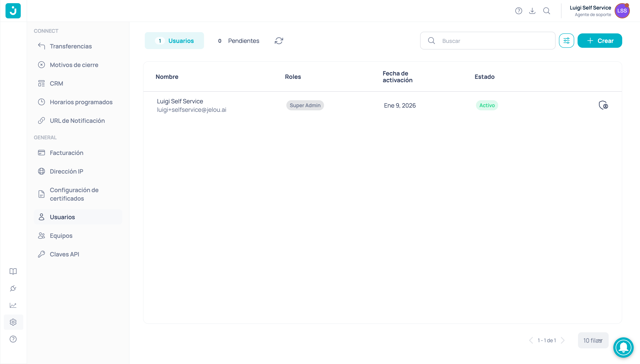Open the user detail icon on Luigi's row
Image resolution: width=640 pixels, height=364 pixels.
tap(603, 105)
